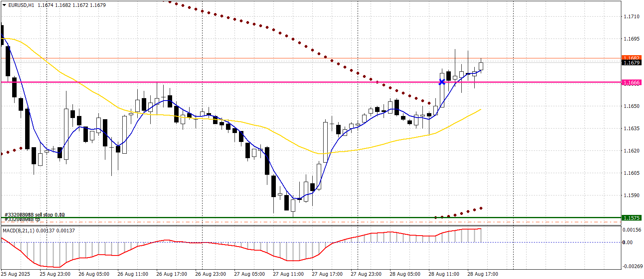Click the 1.1605 price scale value
The width and height of the screenshot is (644, 279).
[x=631, y=173]
